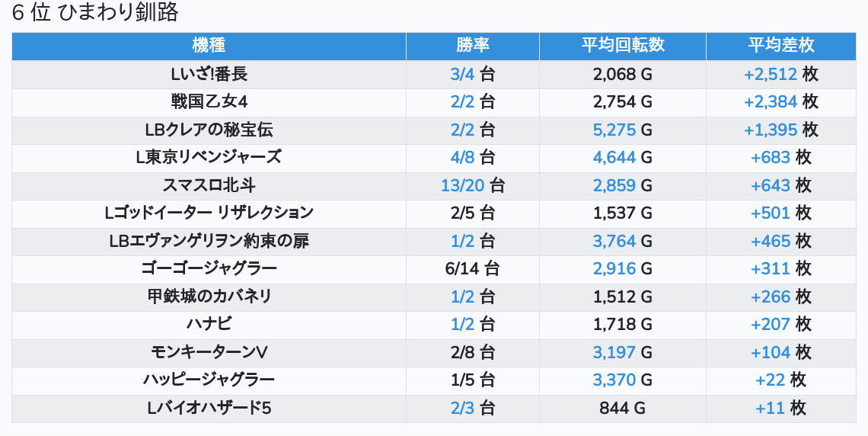
Task: Click the 2/2 win rate link for 戦国乙女4
Action: click(x=462, y=102)
